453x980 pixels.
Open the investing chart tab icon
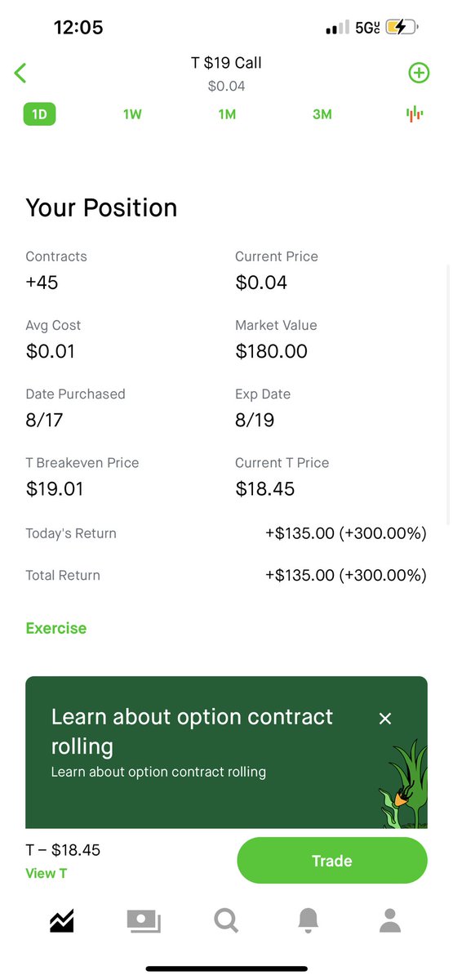[x=62, y=921]
